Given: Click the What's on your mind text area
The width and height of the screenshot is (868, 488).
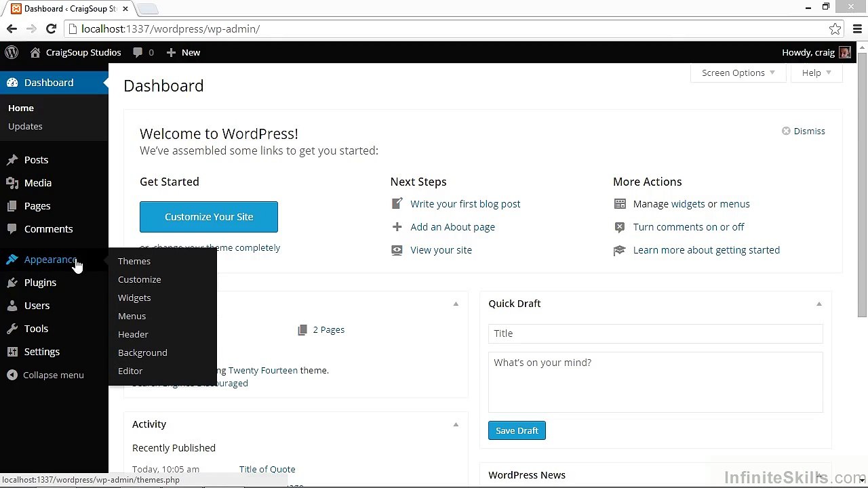Looking at the screenshot, I should coord(656,382).
